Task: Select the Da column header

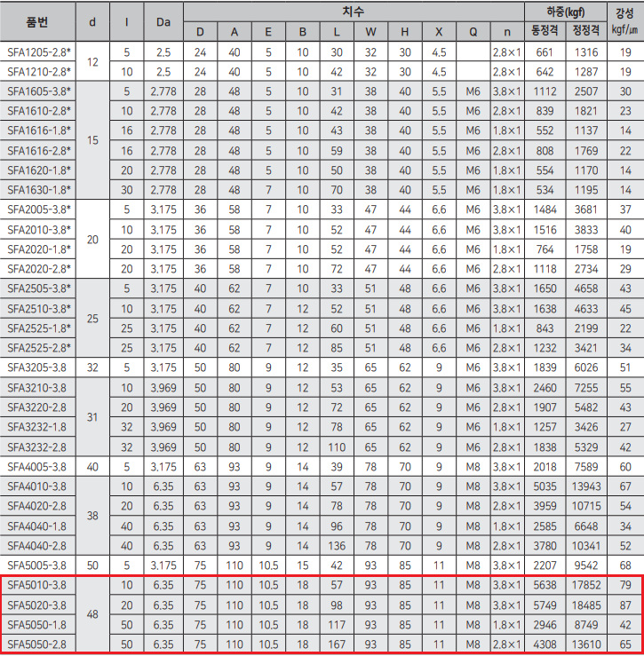Action: [163, 21]
